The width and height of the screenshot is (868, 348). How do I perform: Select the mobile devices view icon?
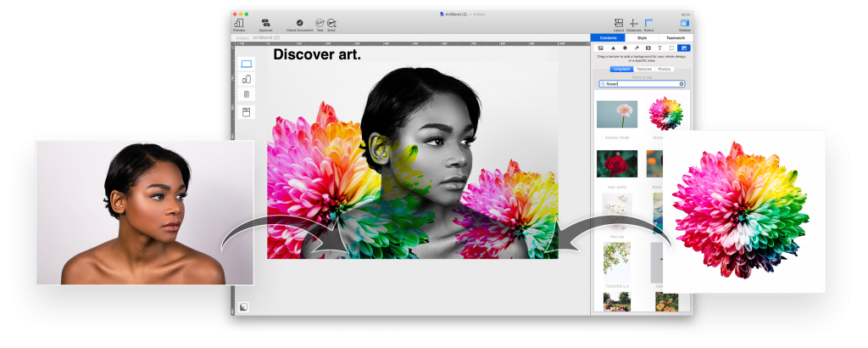click(x=247, y=79)
